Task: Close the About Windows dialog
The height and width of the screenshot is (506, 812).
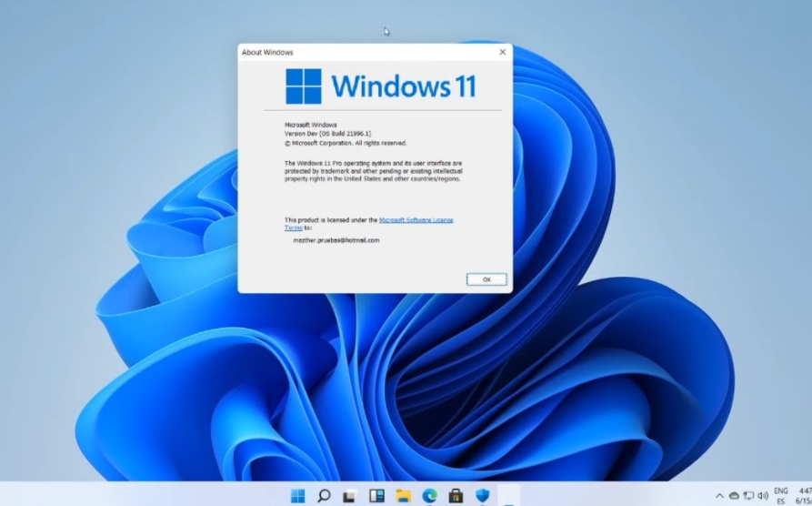Action: pos(502,52)
